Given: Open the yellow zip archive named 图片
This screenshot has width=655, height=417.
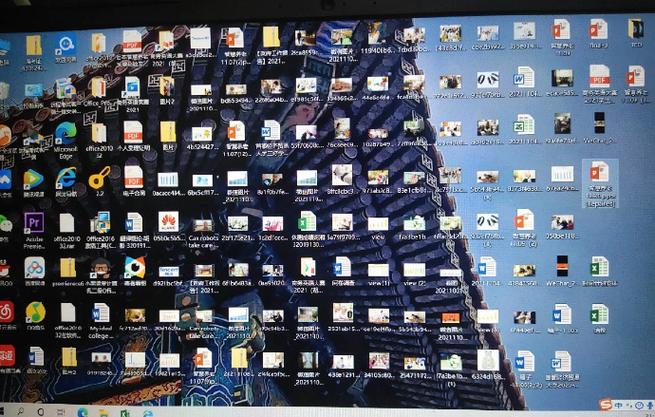Looking at the screenshot, I should (168, 132).
